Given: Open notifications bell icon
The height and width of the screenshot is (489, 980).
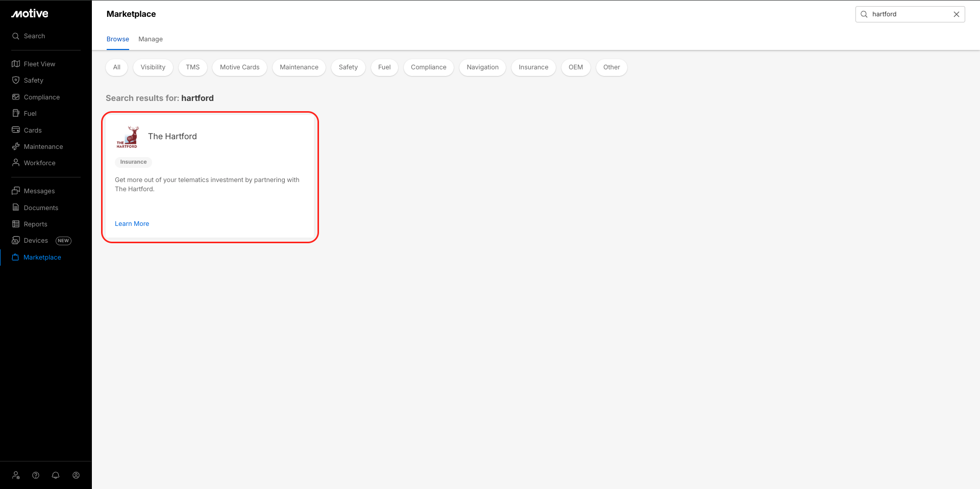Looking at the screenshot, I should (x=56, y=475).
